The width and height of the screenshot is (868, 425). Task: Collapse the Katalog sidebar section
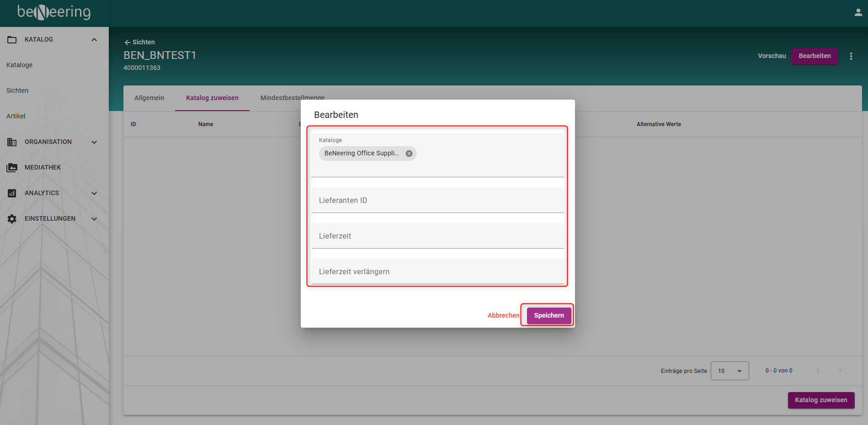[94, 40]
